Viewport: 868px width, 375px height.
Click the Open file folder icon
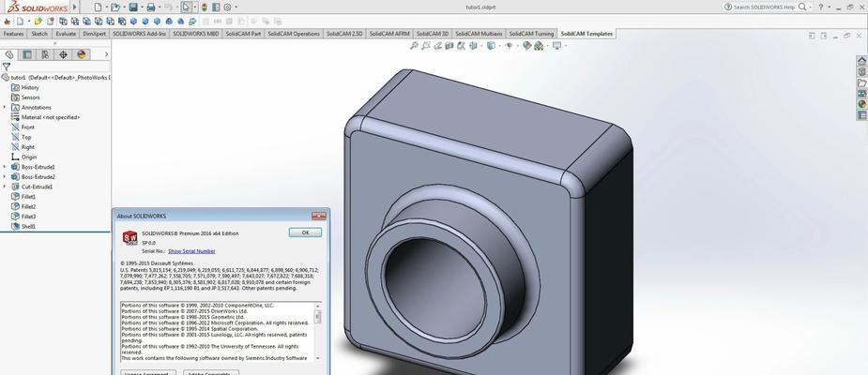coord(114,7)
